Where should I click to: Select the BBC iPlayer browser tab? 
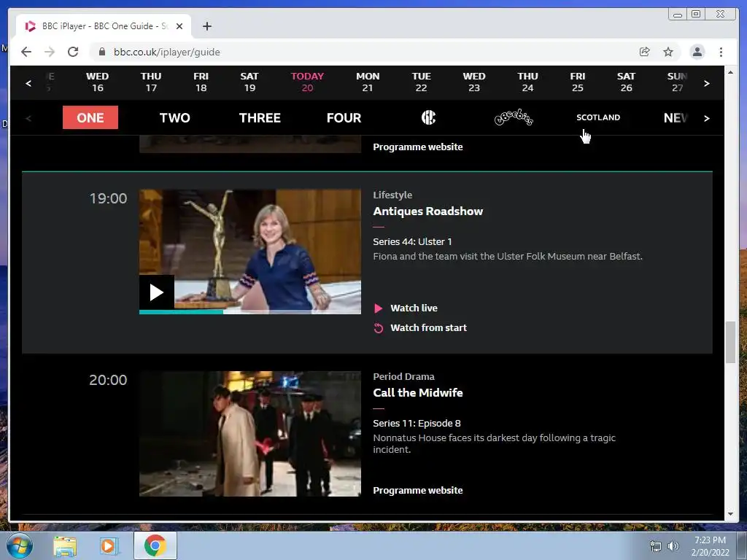point(104,26)
